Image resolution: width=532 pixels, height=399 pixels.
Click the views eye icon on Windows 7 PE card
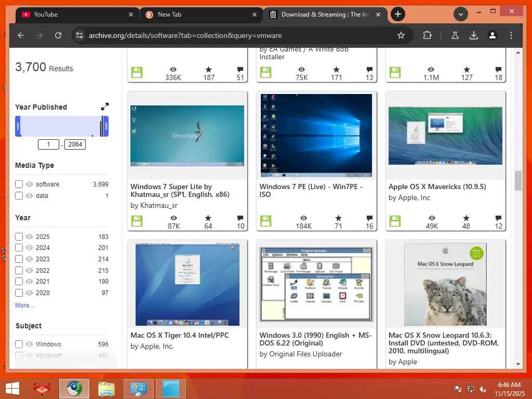coord(303,218)
